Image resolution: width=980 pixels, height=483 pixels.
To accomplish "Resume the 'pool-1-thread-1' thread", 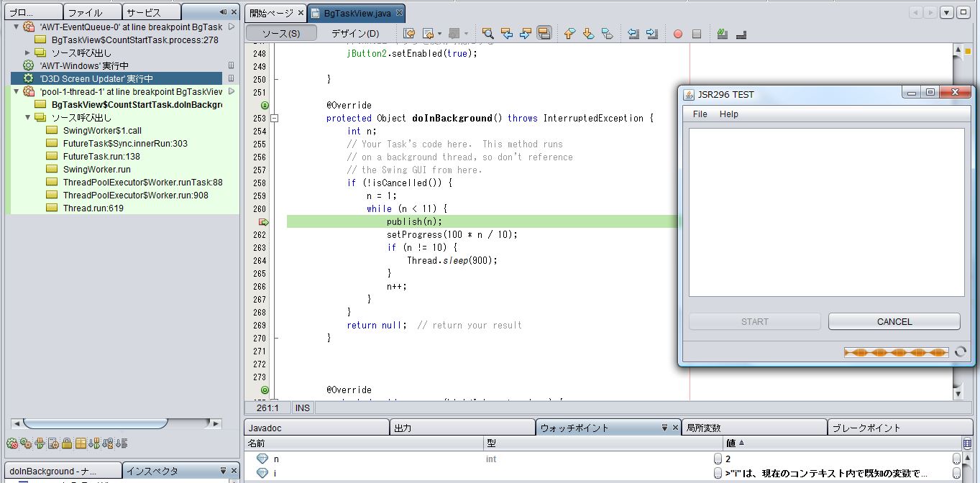I will tap(231, 91).
